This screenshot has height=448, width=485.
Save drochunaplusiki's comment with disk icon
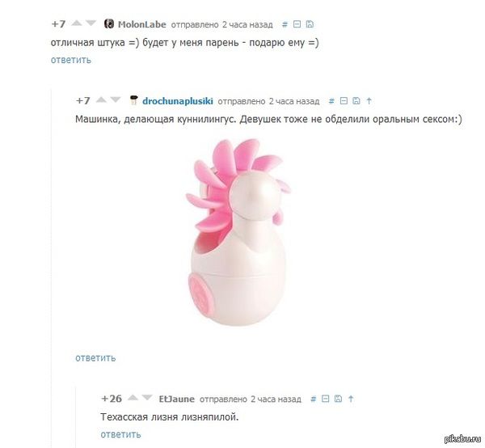point(356,101)
